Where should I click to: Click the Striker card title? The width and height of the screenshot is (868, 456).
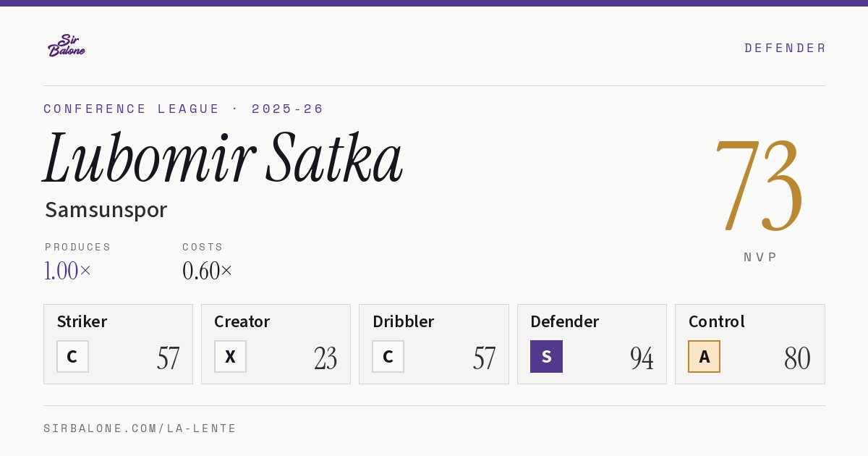pyautogui.click(x=82, y=321)
